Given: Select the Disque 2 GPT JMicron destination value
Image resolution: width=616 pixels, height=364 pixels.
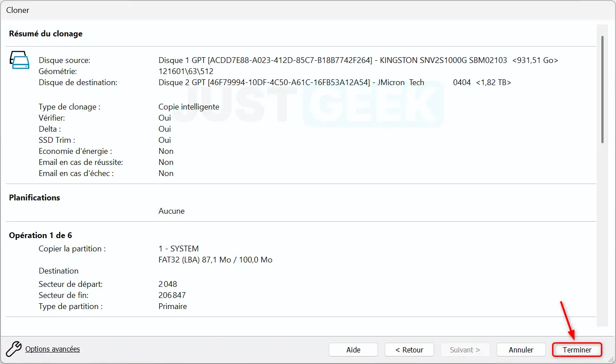Looking at the screenshot, I should [x=335, y=82].
